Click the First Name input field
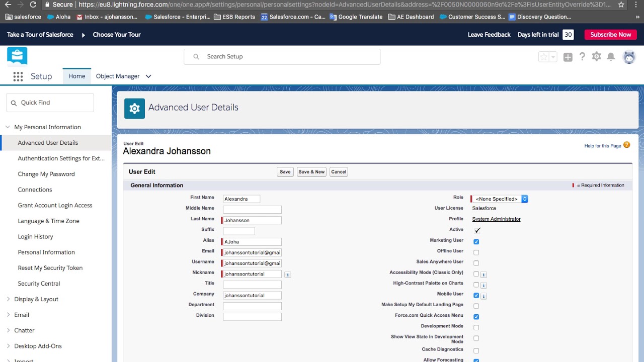 point(242,199)
